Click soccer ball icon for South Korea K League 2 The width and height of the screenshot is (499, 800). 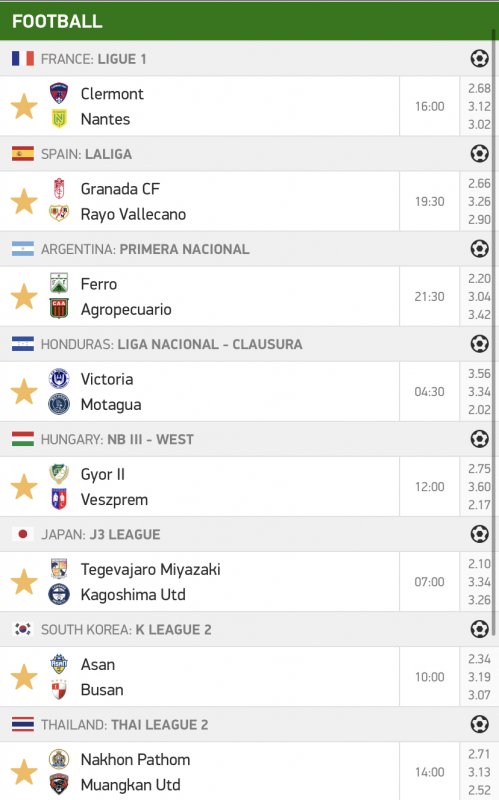479,629
